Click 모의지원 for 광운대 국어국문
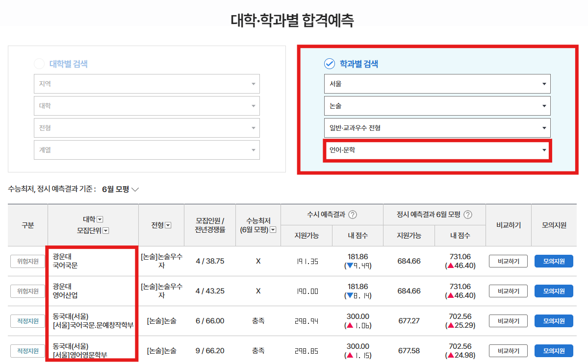588x364 pixels. [x=554, y=262]
